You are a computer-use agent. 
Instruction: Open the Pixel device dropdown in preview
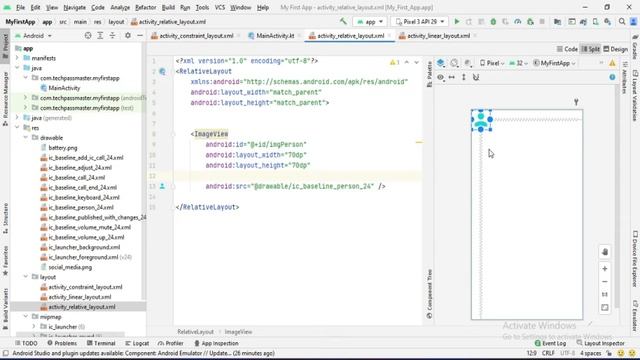pyautogui.click(x=492, y=63)
